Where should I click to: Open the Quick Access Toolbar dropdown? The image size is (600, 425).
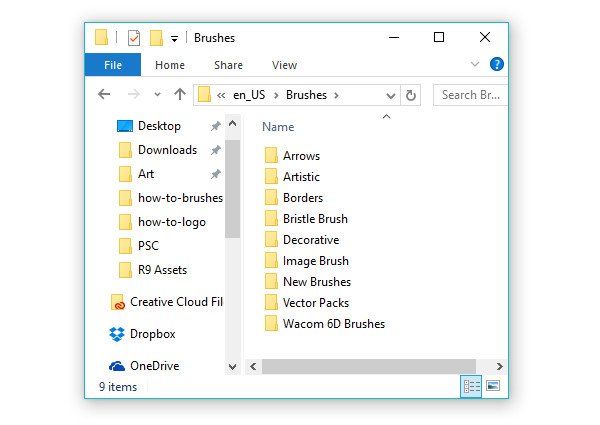[174, 39]
